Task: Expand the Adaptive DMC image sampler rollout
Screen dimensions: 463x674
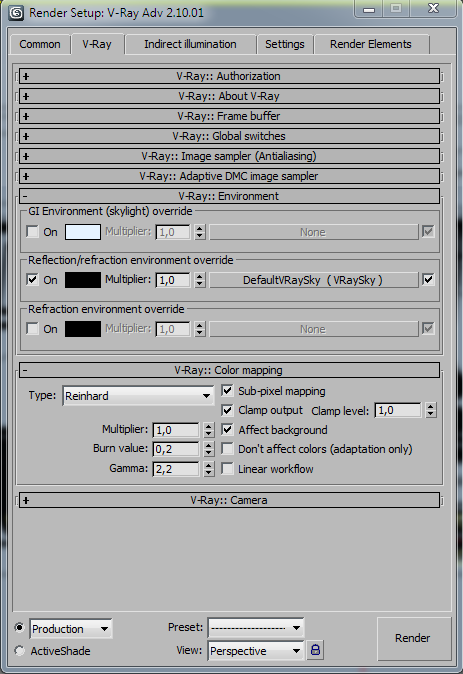Action: (229, 176)
